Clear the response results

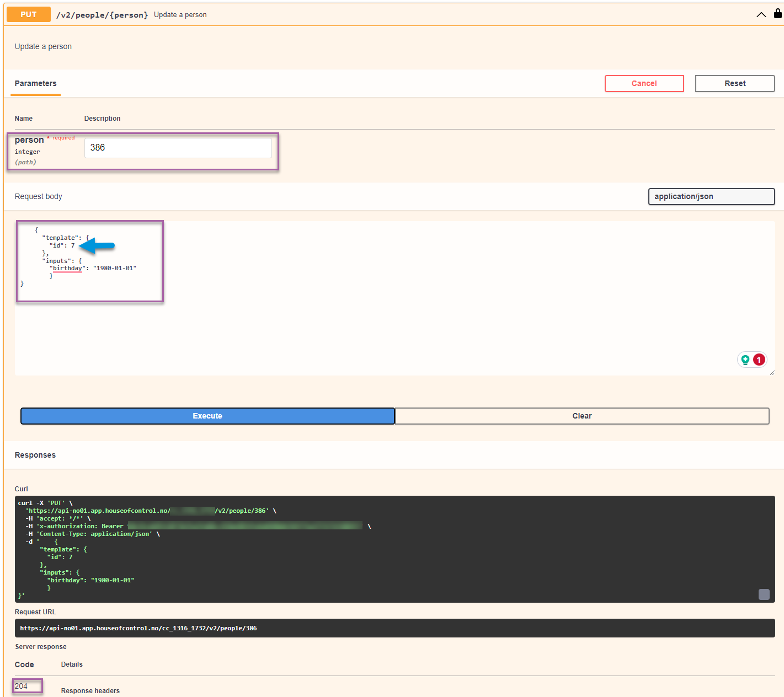point(582,416)
